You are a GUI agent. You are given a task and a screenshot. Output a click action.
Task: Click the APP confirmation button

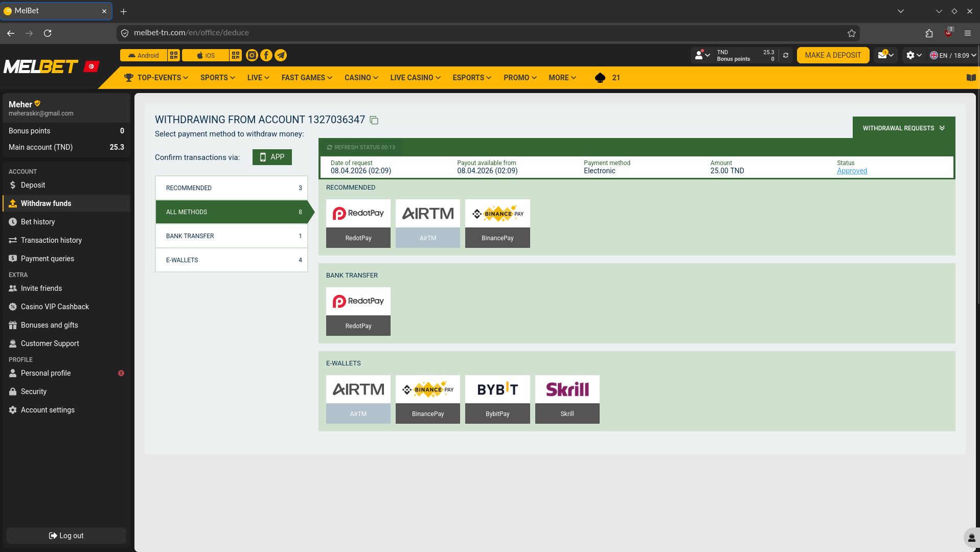click(272, 157)
